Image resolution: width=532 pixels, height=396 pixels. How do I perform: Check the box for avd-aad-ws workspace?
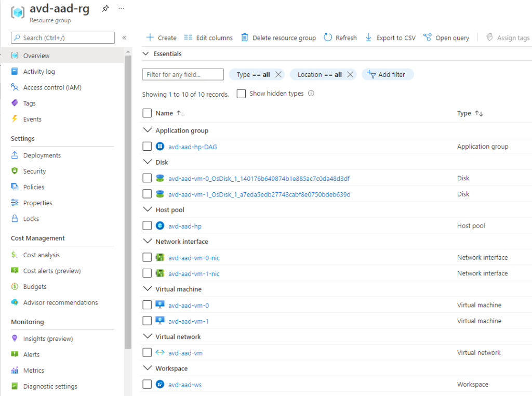tap(147, 385)
